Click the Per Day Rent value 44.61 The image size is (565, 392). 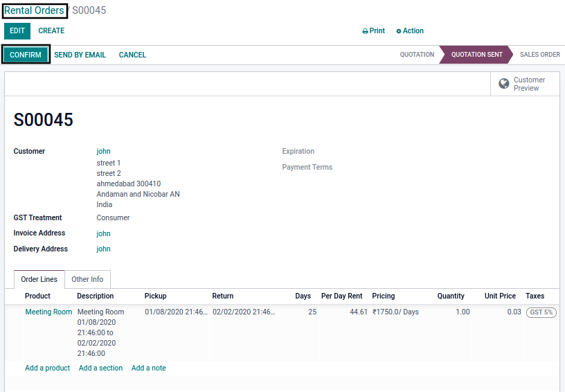(359, 312)
